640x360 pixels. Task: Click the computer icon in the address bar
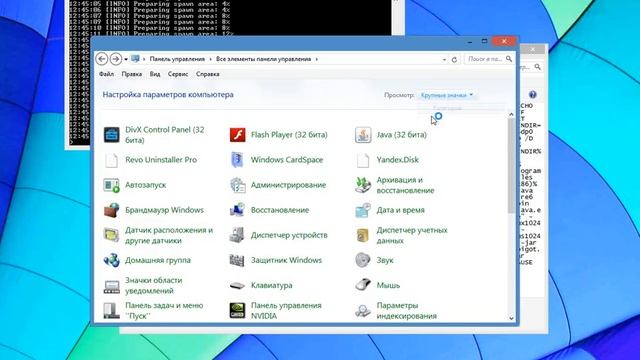tap(135, 59)
